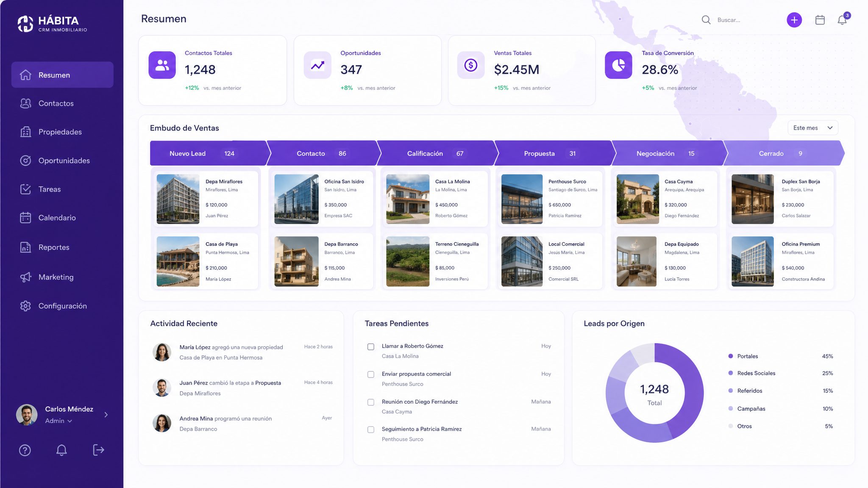
Task: Open Casa La Molina property thumbnail
Action: tap(408, 199)
